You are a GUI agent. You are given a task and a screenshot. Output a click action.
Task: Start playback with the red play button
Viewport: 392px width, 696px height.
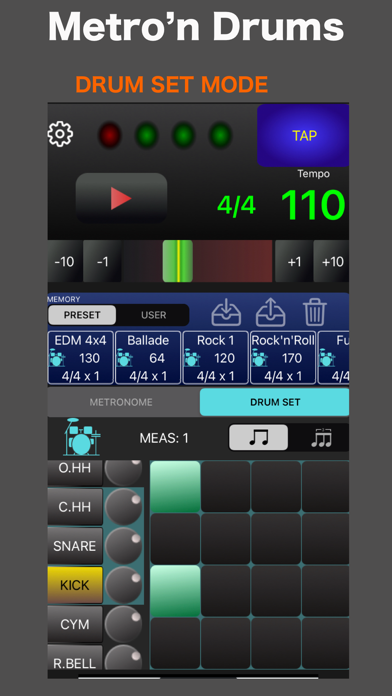point(122,198)
